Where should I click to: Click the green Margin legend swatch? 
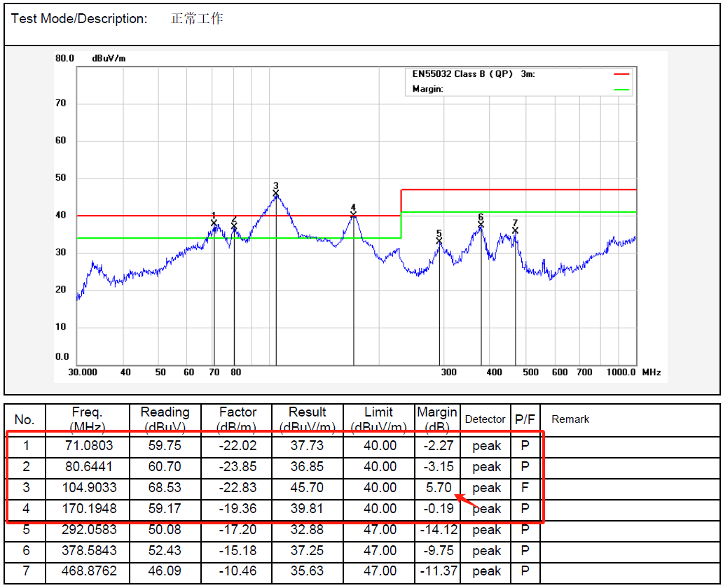[621, 90]
